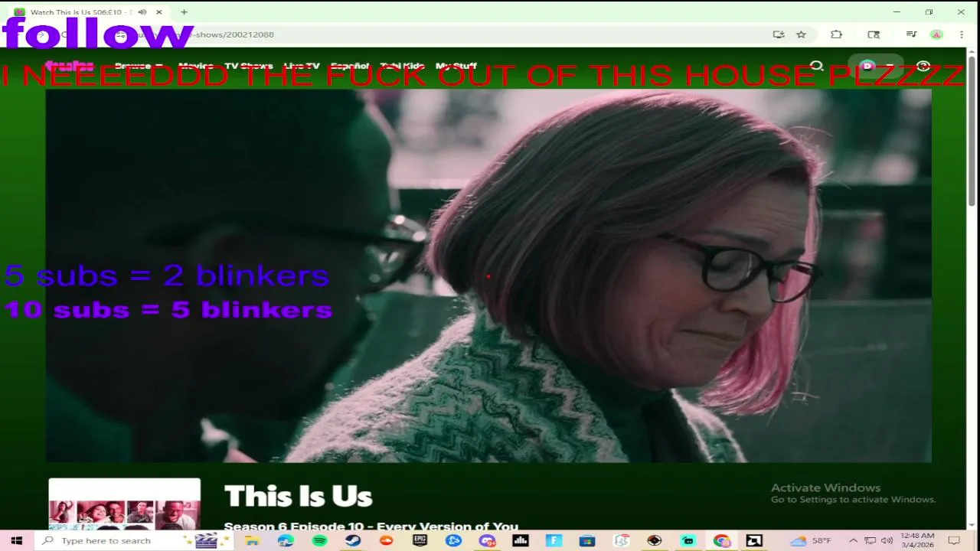Open the Windows notification center icon
Image resolution: width=980 pixels, height=551 pixels.
tap(954, 540)
